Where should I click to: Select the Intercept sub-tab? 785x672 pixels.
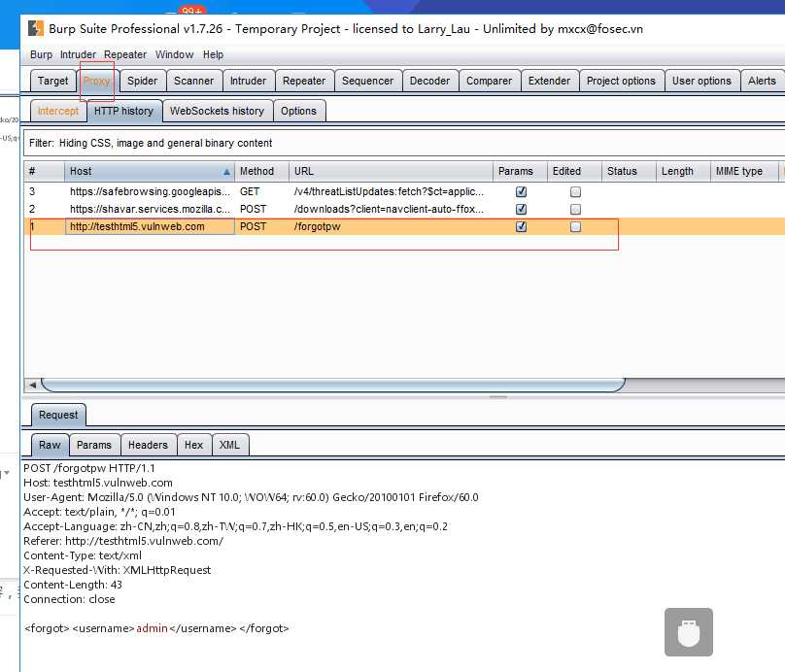tap(58, 111)
